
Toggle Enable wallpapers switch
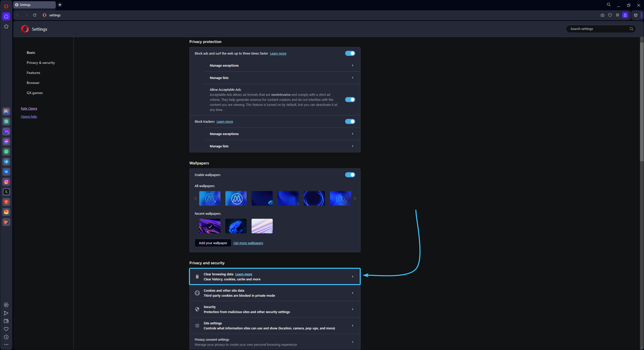tap(350, 175)
